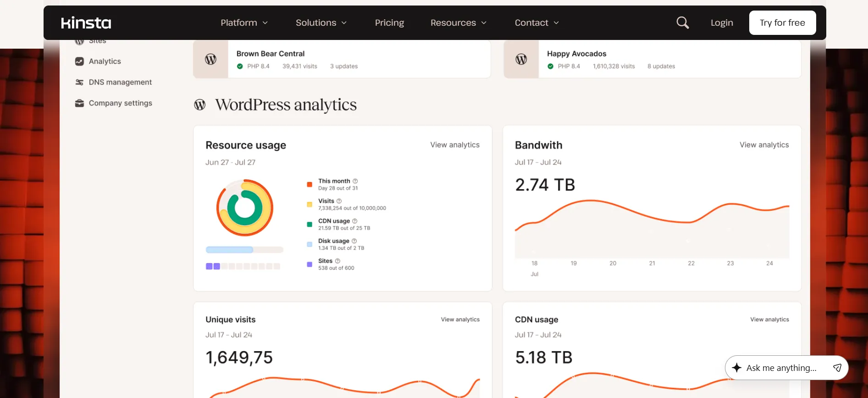
Task: Click the Brown Bear Central site name
Action: click(x=271, y=54)
